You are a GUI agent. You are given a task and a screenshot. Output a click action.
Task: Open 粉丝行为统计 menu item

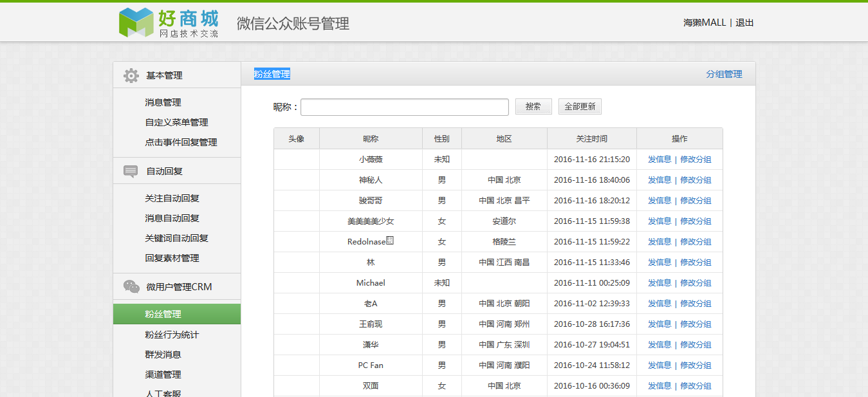pos(172,335)
